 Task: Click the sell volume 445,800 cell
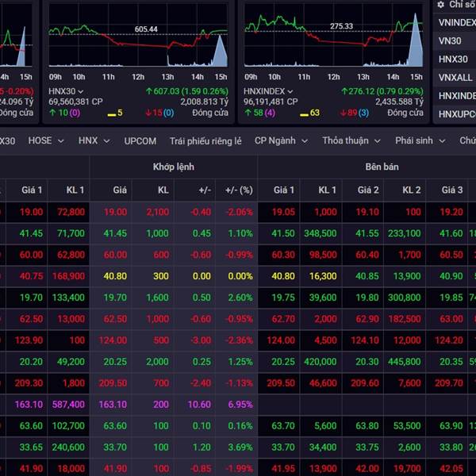pos(404,362)
